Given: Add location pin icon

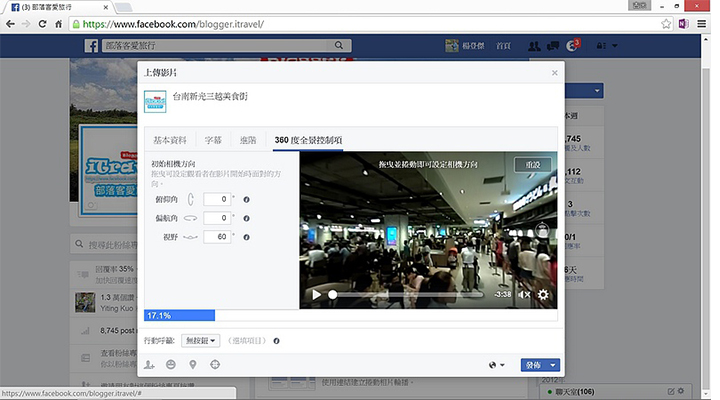Looking at the screenshot, I should point(193,365).
